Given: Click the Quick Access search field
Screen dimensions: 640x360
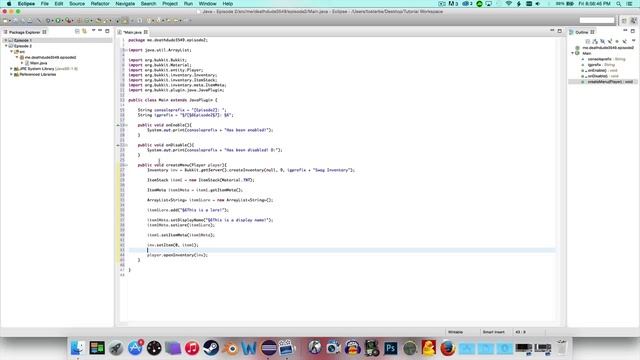Looking at the screenshot, I should pos(597,20).
